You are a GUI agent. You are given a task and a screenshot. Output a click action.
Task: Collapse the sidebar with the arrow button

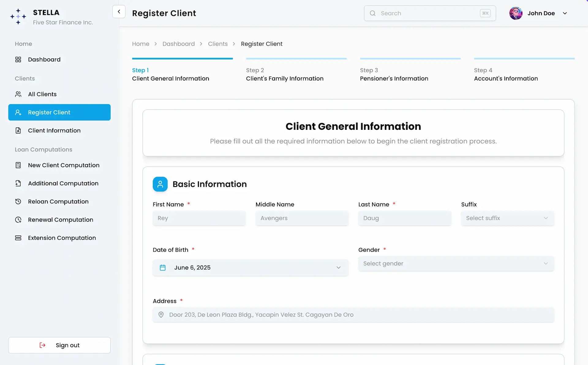(x=119, y=12)
